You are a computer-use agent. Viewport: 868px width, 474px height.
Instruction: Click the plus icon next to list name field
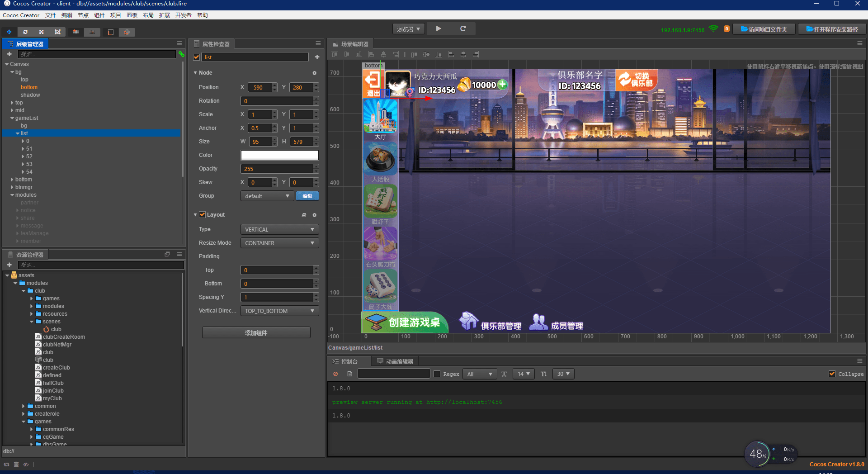click(x=317, y=57)
